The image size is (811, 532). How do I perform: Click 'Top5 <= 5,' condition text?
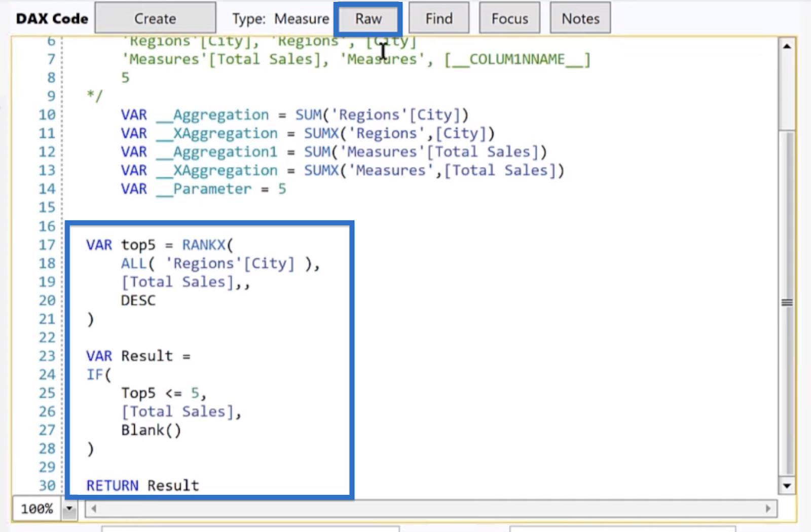coord(163,393)
